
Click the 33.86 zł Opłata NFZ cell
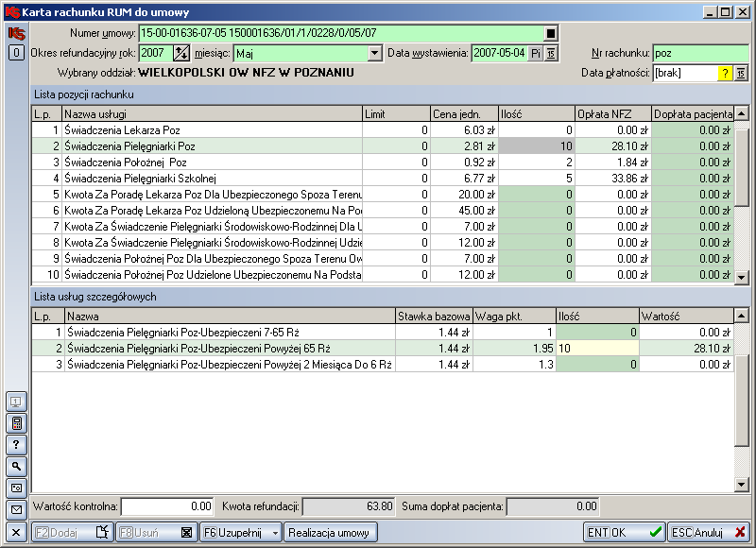point(613,179)
